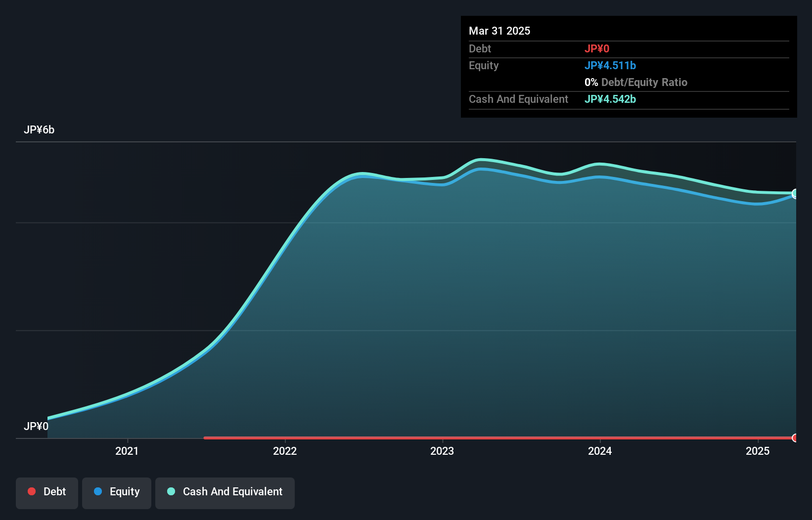Select the 2022 x-axis label
812x520 pixels.
pyautogui.click(x=285, y=451)
